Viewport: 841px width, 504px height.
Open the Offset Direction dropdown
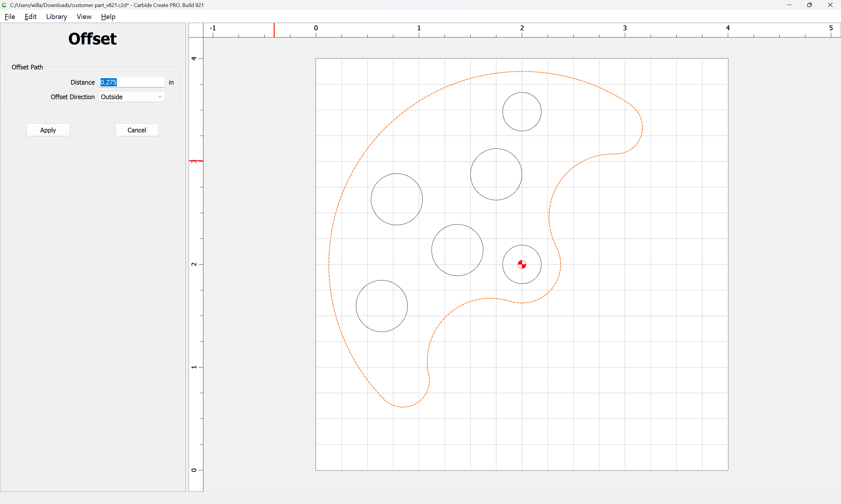[x=132, y=97]
